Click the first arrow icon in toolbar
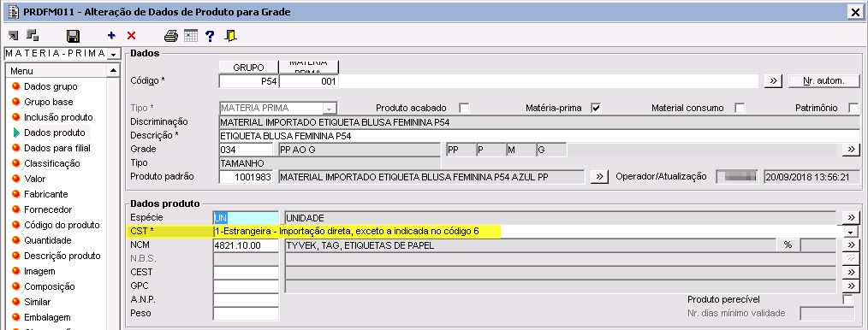This screenshot has height=330, width=868. point(14,36)
